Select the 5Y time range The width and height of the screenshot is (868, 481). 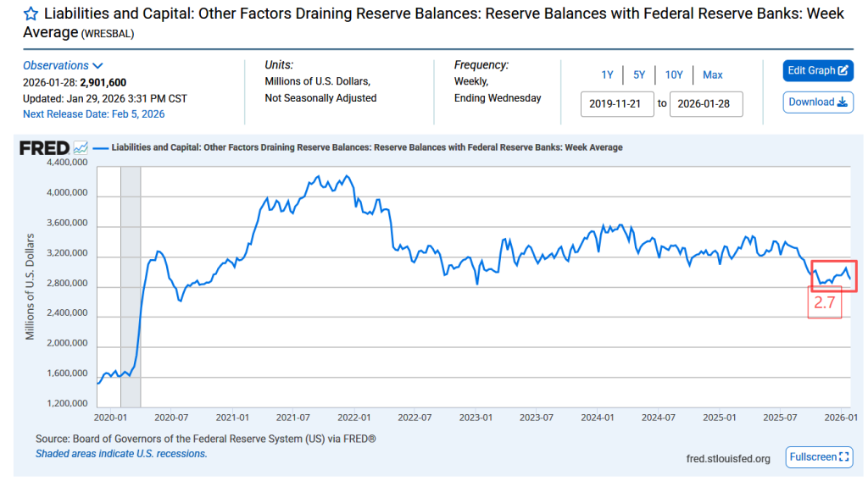point(639,75)
